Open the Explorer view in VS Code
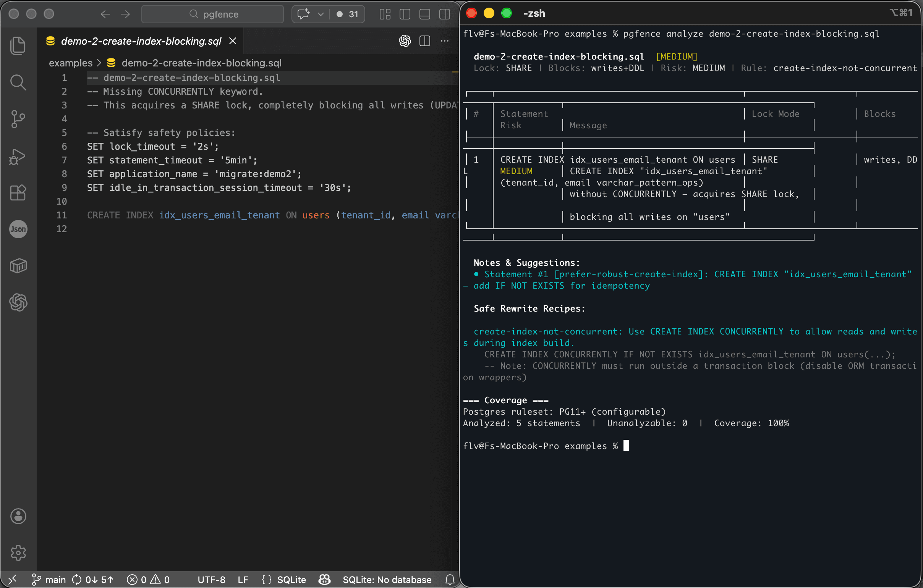 click(18, 45)
